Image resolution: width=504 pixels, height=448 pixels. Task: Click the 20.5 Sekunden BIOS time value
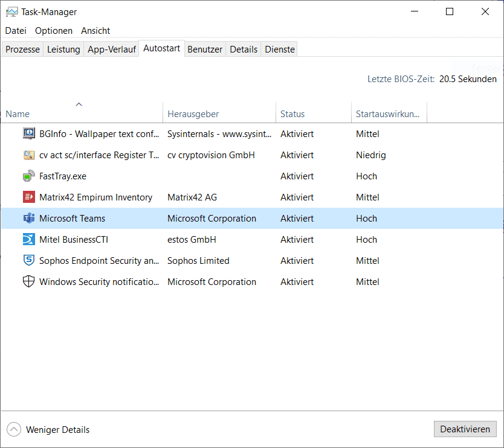(468, 79)
